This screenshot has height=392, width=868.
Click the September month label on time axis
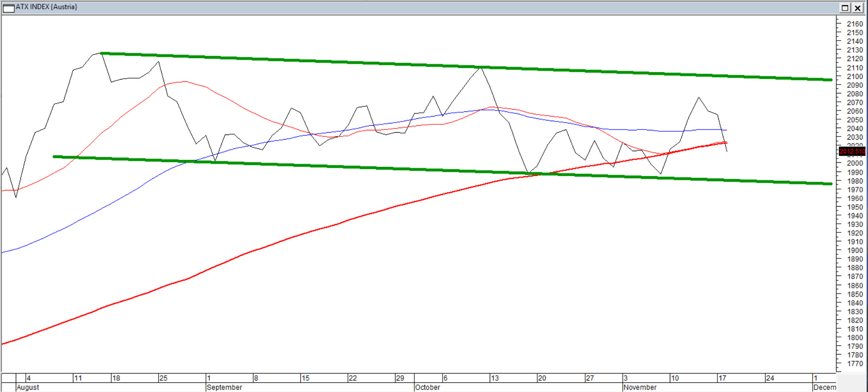[x=225, y=387]
